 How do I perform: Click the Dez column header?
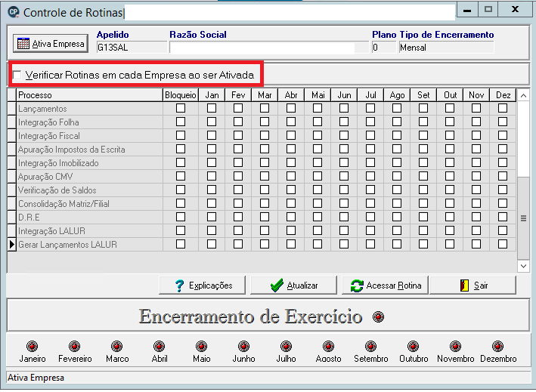[503, 95]
